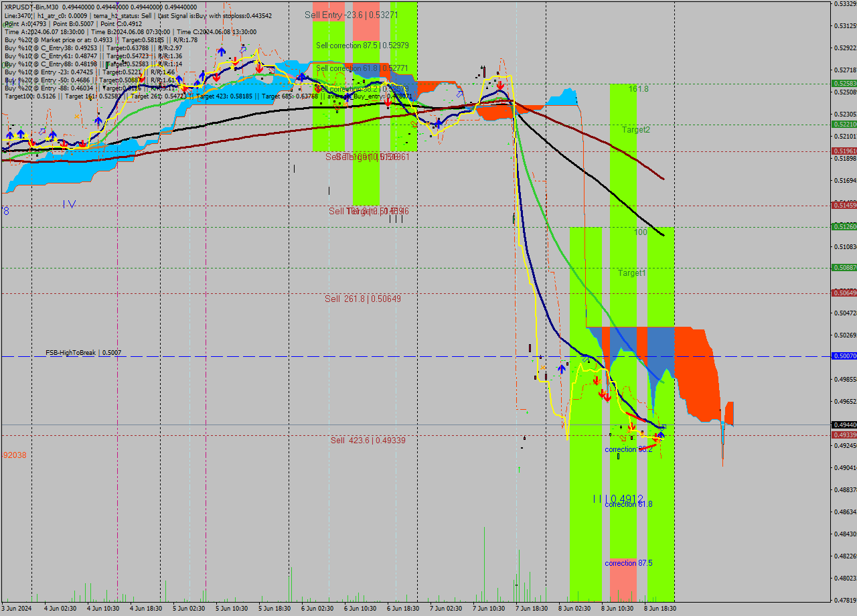The width and height of the screenshot is (857, 616).
Task: Click the green 0.51260 price tag
Action: (844, 227)
